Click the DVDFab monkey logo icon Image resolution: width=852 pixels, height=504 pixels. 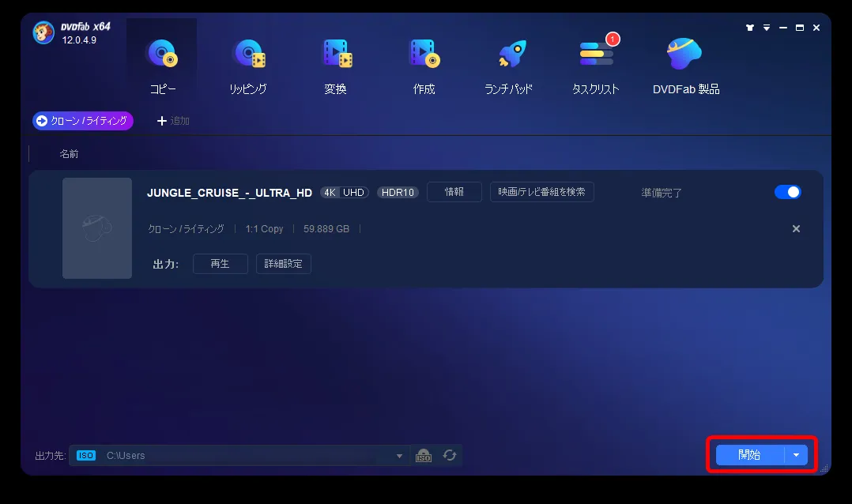click(43, 33)
